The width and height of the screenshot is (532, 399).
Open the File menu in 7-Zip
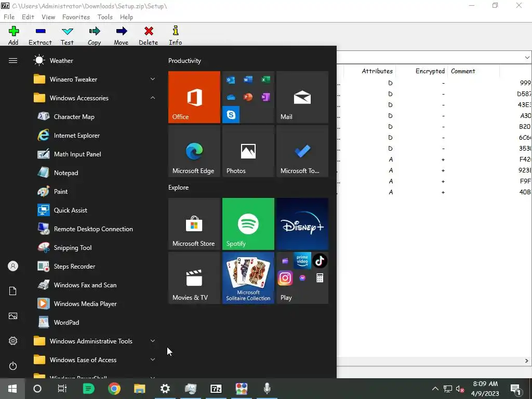click(9, 17)
